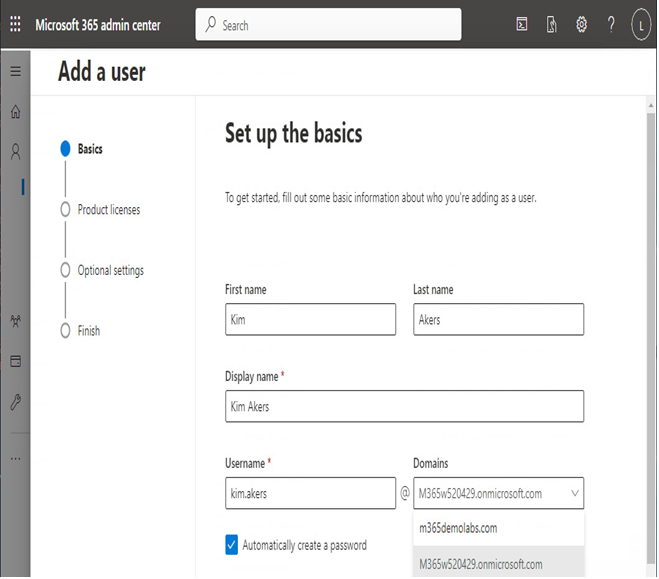Click the Display name field
Image resolution: width=659 pixels, height=579 pixels.
(x=405, y=407)
